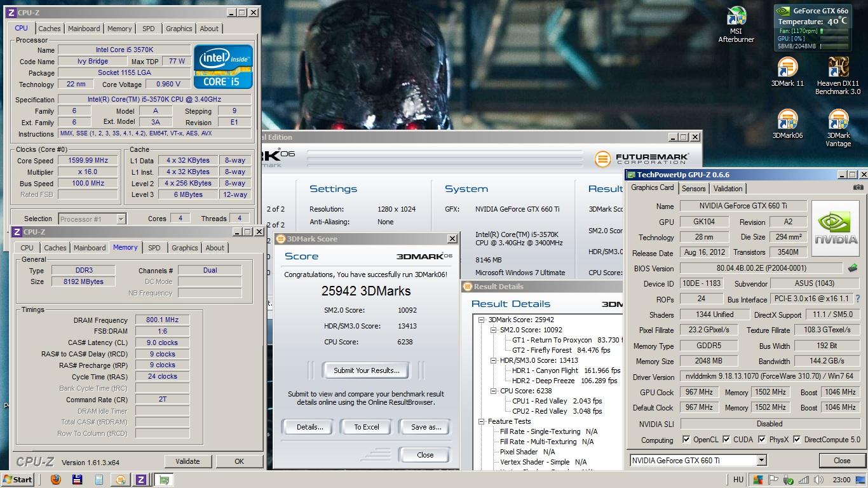The height and width of the screenshot is (488, 868).
Task: Open Action Center flag tray icon
Action: 773,480
